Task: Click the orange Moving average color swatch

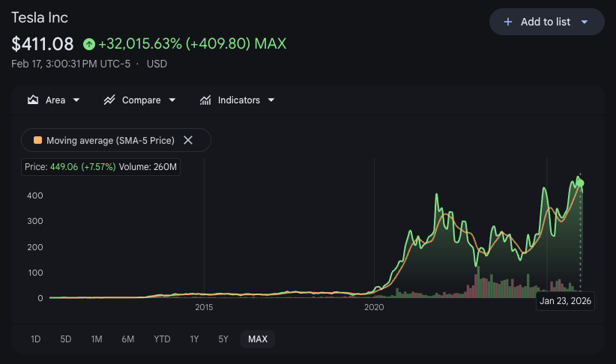Action: pyautogui.click(x=37, y=140)
